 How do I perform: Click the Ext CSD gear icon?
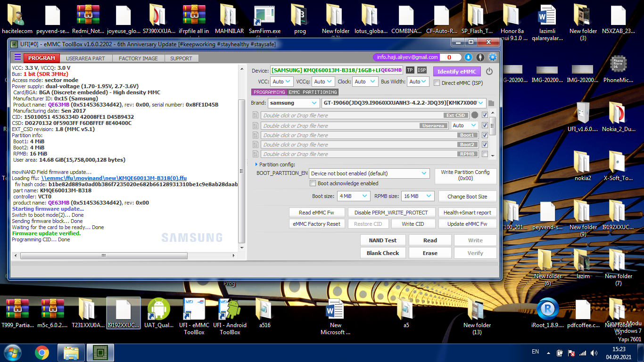tap(475, 115)
